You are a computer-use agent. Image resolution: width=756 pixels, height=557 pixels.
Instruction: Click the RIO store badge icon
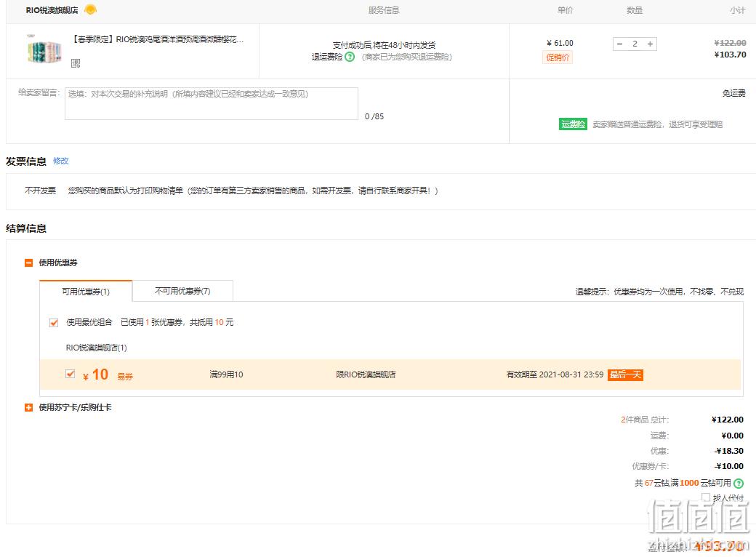[x=90, y=9]
